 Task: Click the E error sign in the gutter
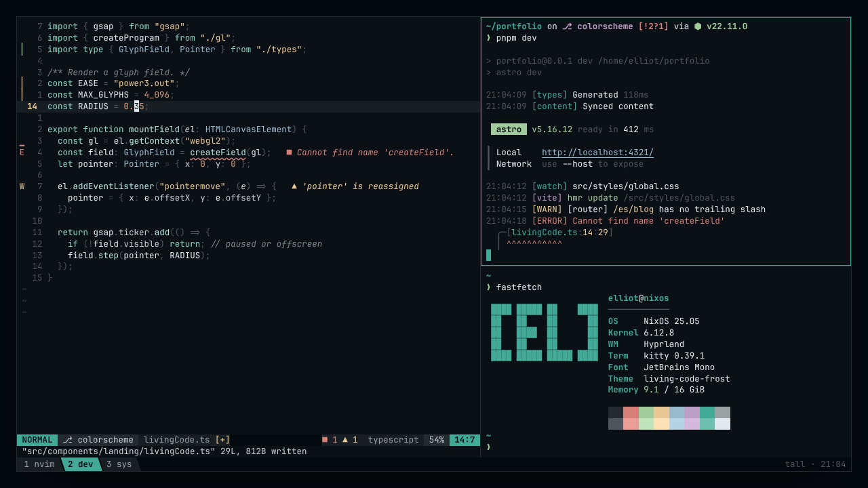22,152
